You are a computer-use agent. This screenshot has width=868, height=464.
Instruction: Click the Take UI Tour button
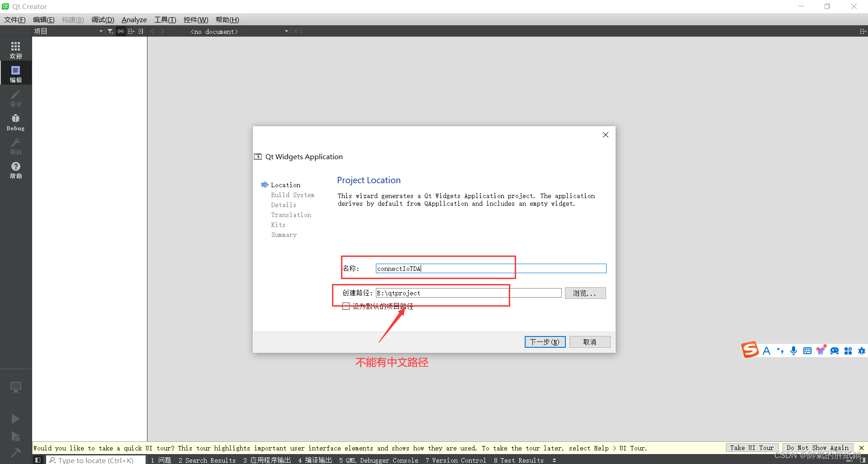point(752,448)
